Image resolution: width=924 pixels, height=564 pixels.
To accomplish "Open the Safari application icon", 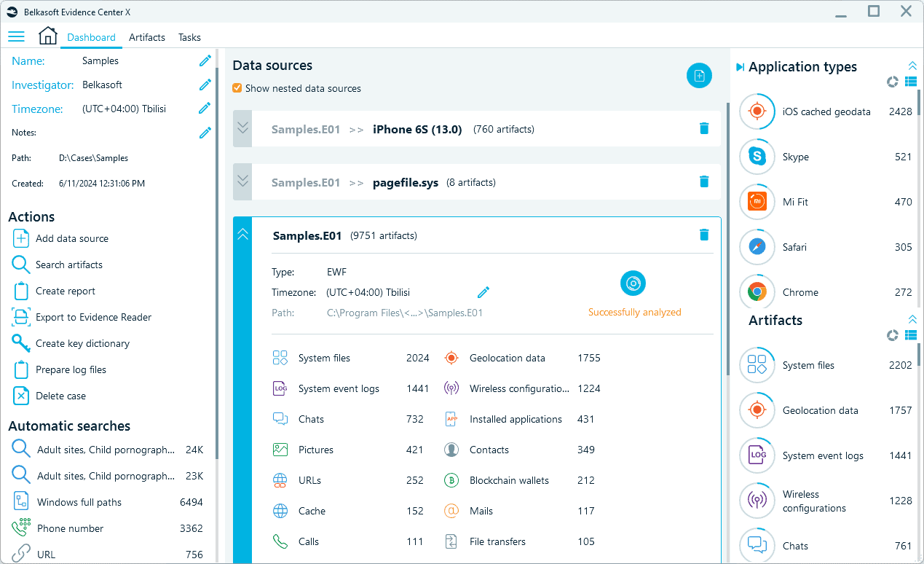I will tap(757, 247).
